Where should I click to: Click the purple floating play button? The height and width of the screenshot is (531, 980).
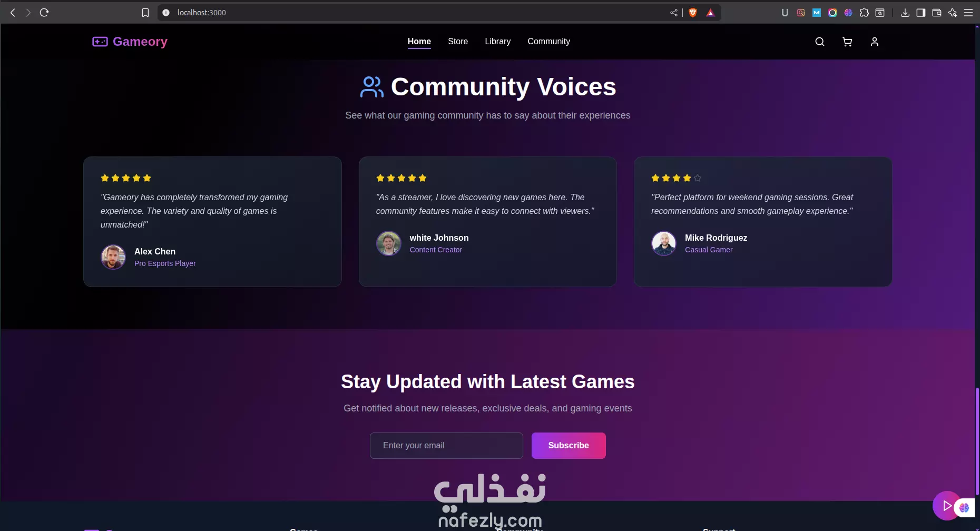tap(946, 506)
